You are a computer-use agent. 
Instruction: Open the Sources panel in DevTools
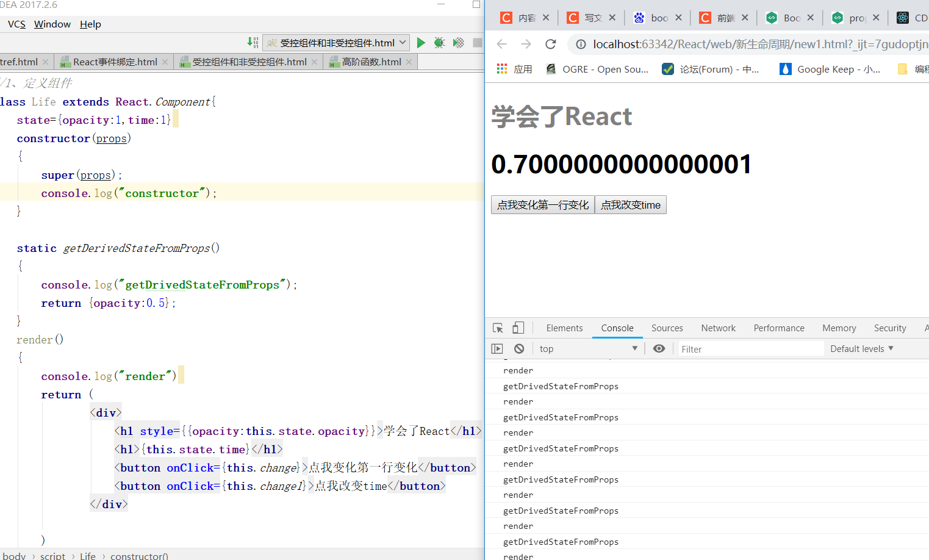point(667,328)
